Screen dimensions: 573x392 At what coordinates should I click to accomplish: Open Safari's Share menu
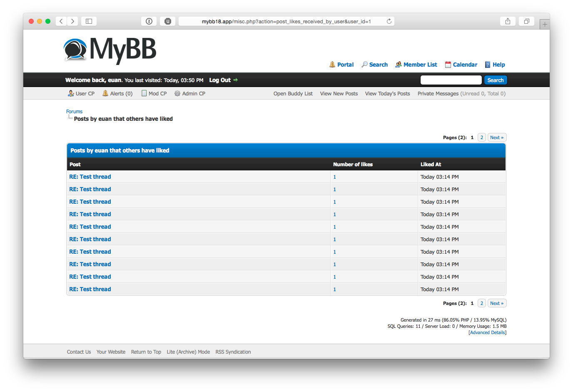coord(508,21)
